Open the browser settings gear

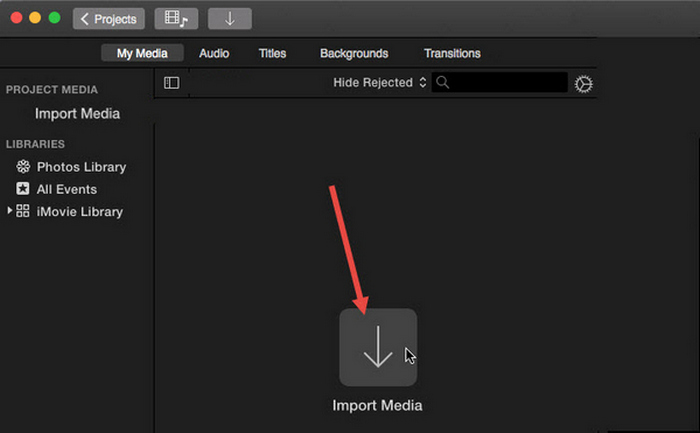(584, 84)
